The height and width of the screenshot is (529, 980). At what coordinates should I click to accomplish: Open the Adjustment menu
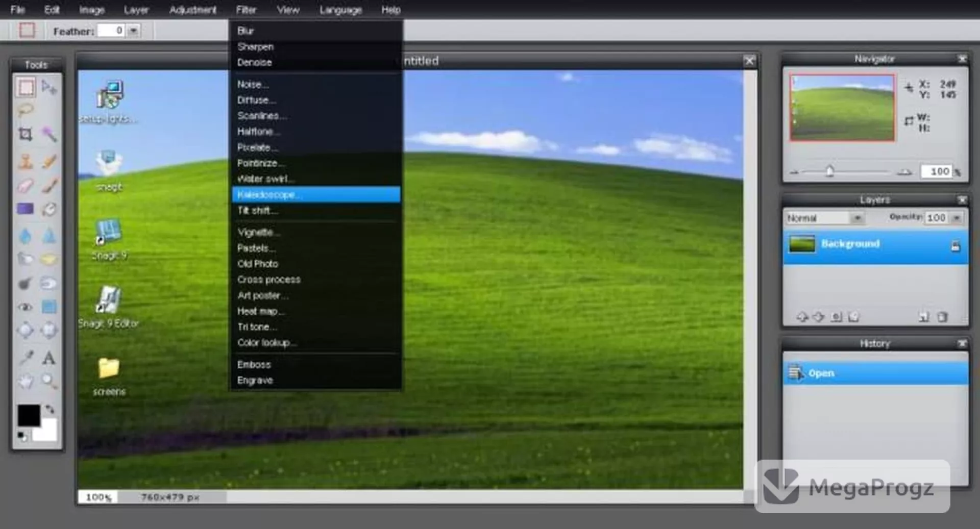click(193, 10)
